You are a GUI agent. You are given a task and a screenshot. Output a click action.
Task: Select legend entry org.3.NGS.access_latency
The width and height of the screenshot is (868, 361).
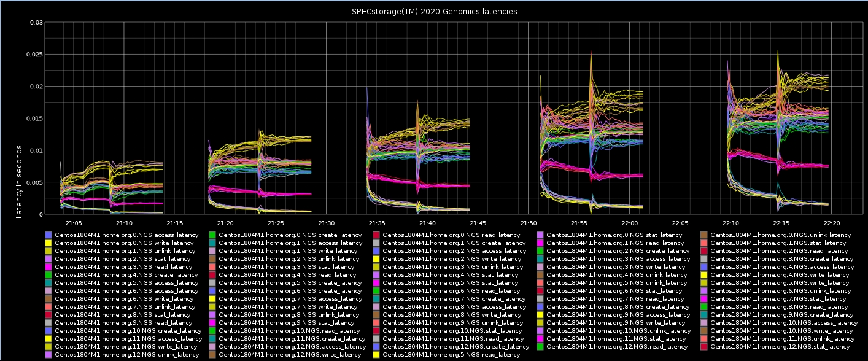pos(614,259)
